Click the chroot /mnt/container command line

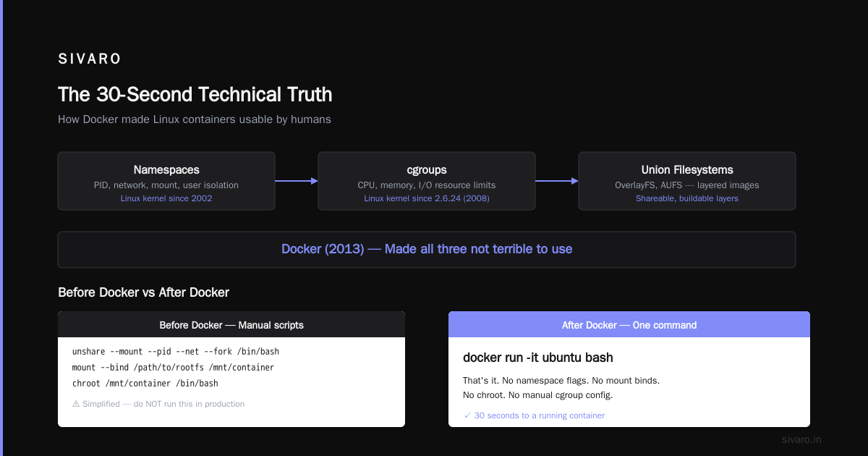[145, 384]
